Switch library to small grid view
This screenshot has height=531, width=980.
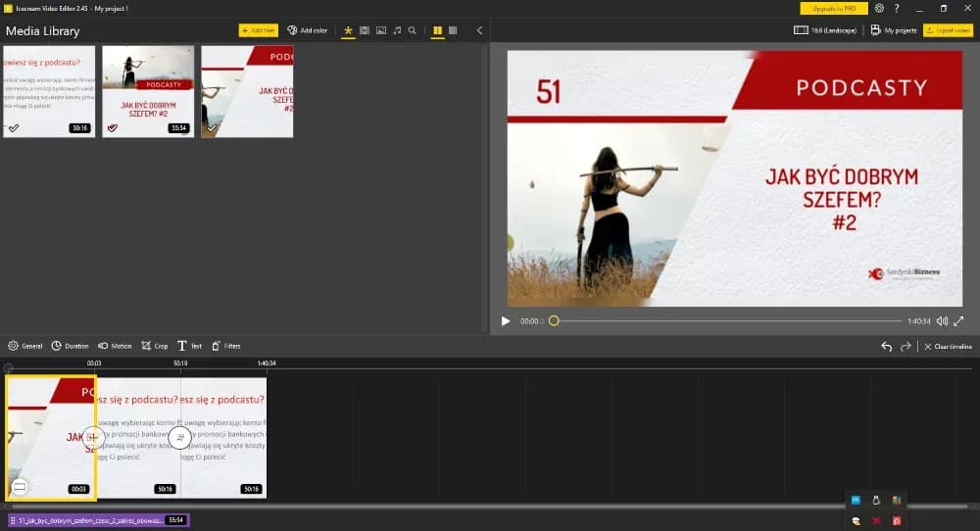point(453,30)
